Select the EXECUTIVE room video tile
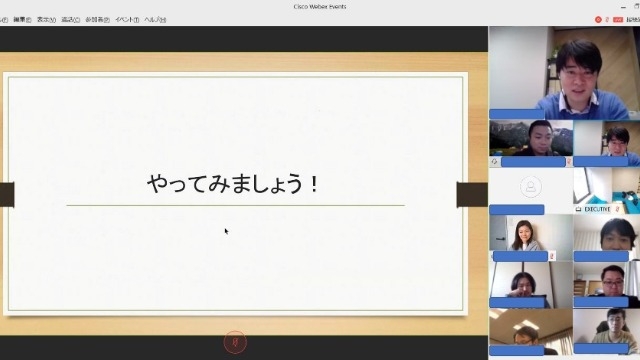The width and height of the screenshot is (640, 360). point(607,191)
